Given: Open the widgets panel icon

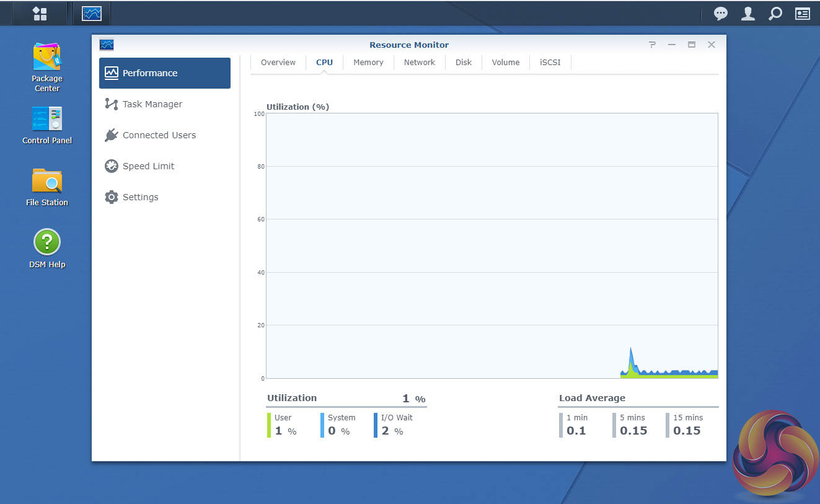Looking at the screenshot, I should tap(803, 14).
